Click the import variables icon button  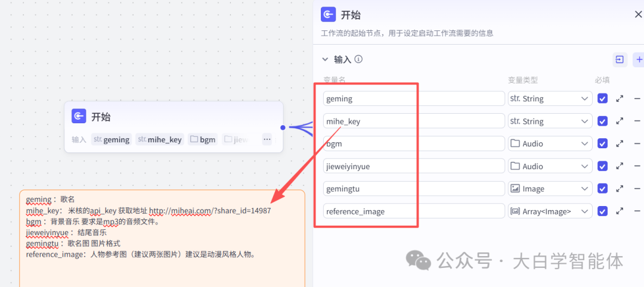pyautogui.click(x=620, y=60)
